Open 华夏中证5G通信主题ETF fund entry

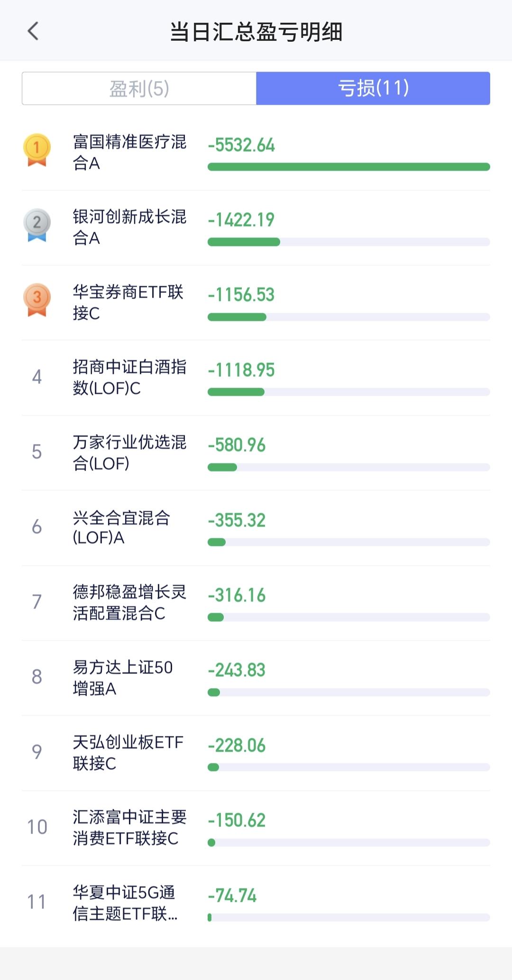pyautogui.click(x=256, y=903)
